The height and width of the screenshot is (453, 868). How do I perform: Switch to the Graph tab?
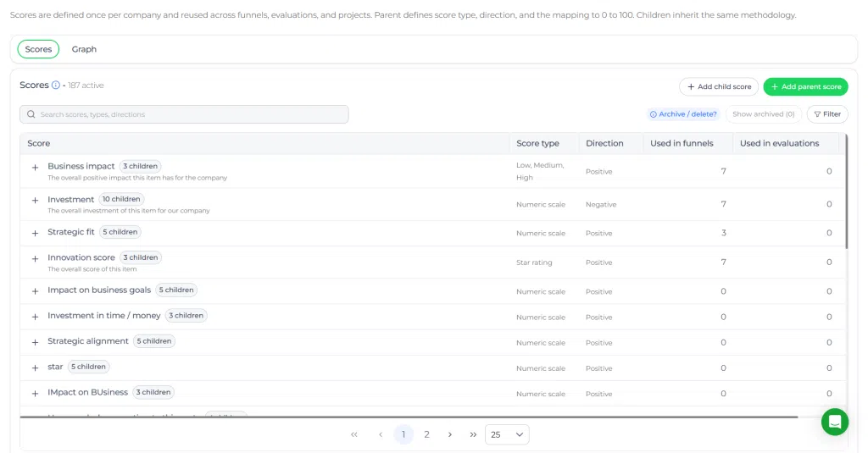point(84,49)
